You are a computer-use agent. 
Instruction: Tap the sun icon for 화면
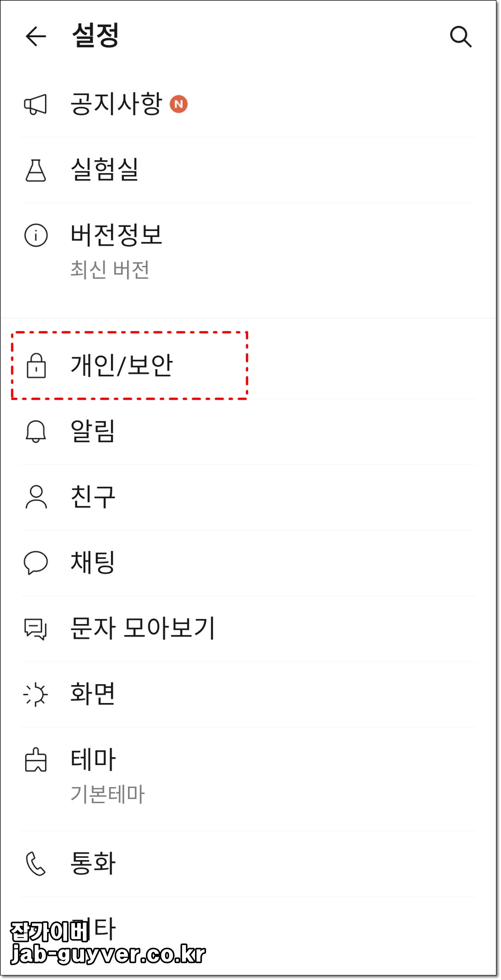point(36,694)
